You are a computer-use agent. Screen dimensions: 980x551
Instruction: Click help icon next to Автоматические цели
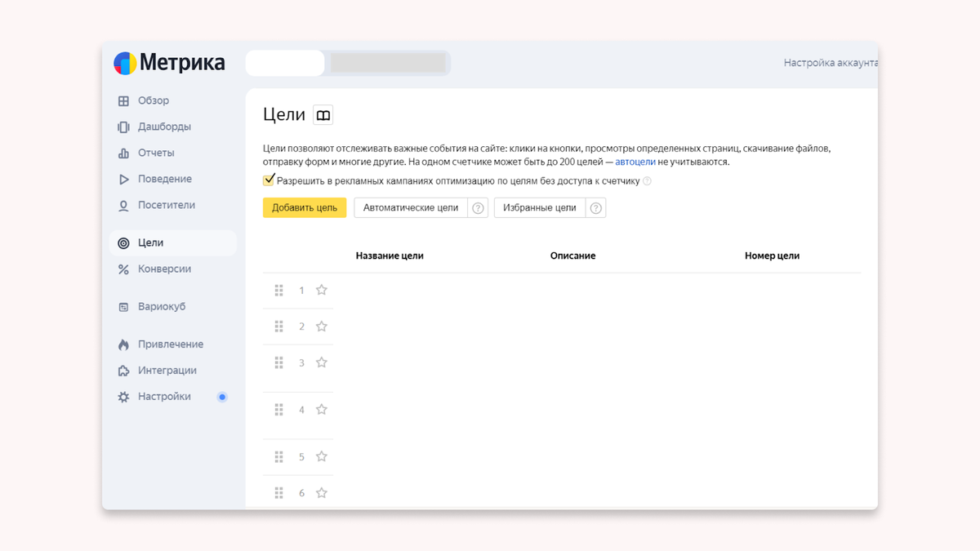479,208
